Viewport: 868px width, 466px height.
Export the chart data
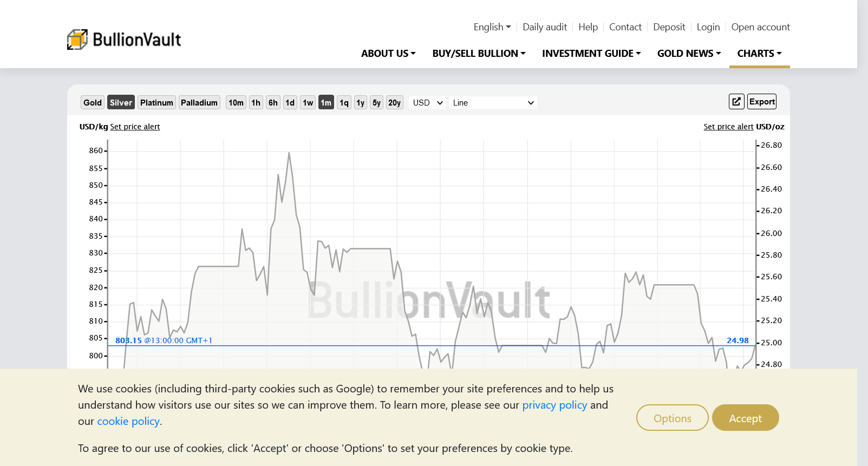[762, 102]
